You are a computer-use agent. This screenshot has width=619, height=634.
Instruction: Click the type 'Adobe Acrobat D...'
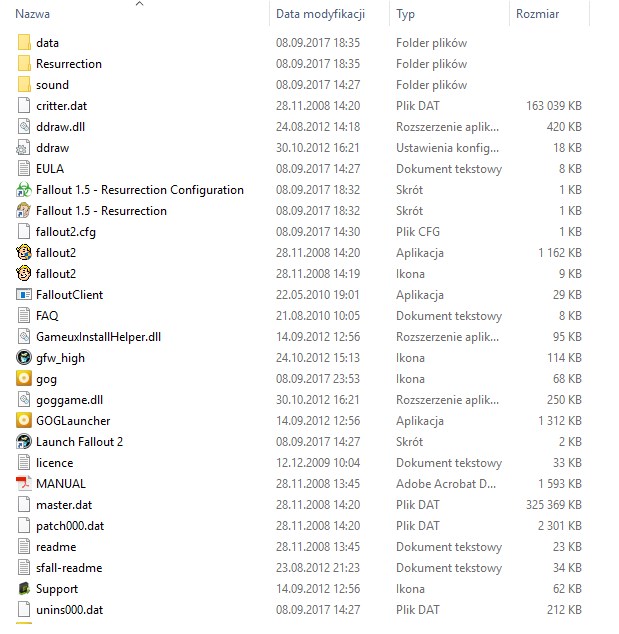pos(446,484)
